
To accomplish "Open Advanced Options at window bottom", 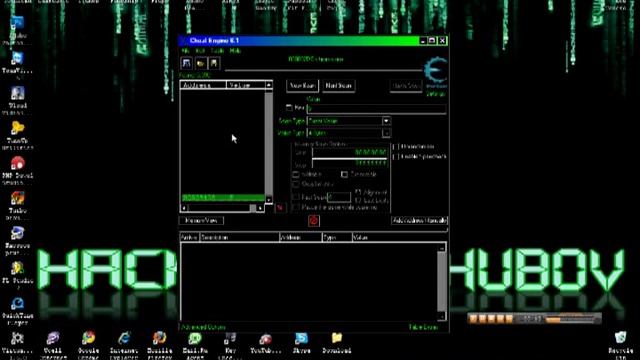I will [203, 327].
